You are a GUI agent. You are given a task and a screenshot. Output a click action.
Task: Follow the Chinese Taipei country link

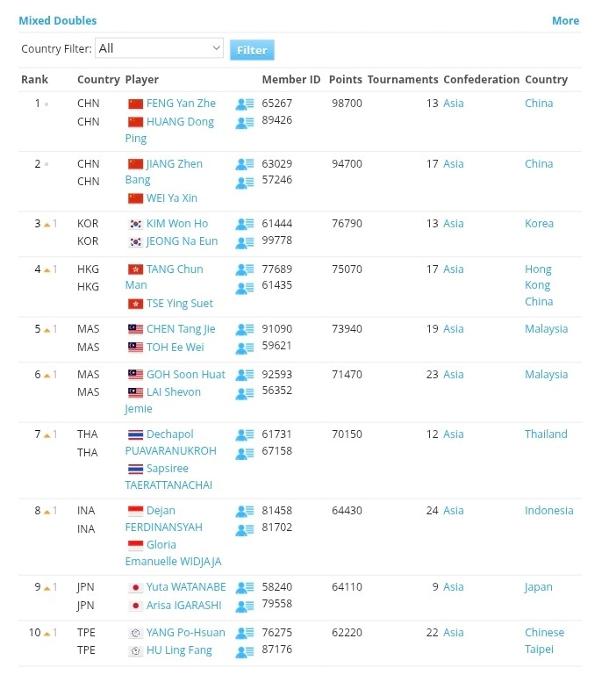544,641
